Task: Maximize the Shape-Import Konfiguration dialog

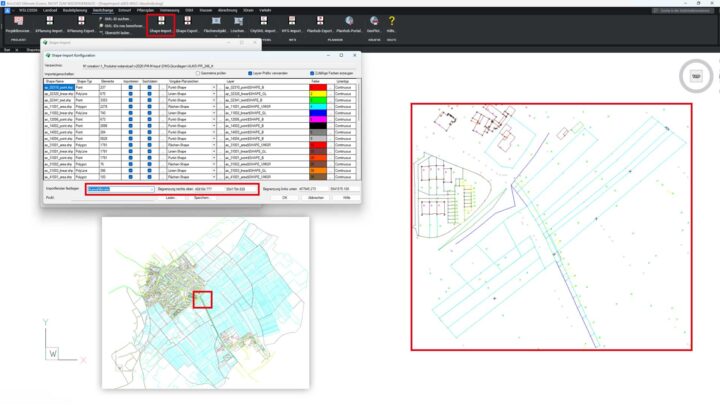Action: (x=341, y=55)
